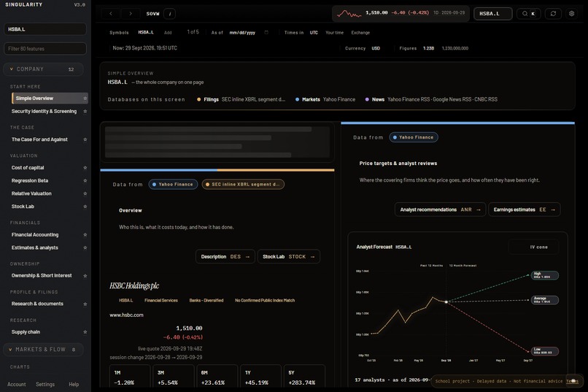This screenshot has height=392, width=588.
Task: Open the Supply chain page
Action: click(26, 332)
